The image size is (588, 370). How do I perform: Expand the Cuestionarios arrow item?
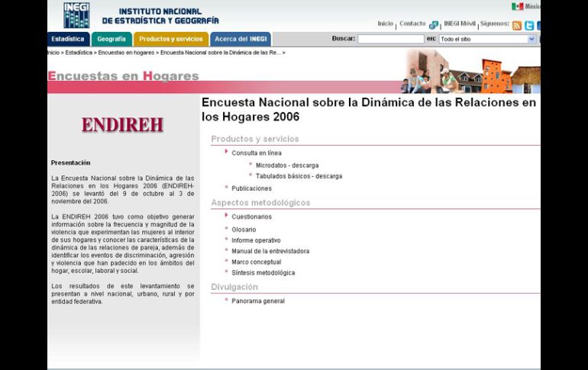(227, 216)
